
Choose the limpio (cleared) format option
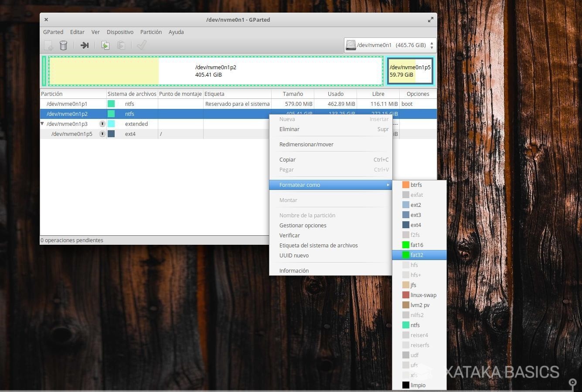[x=418, y=385]
